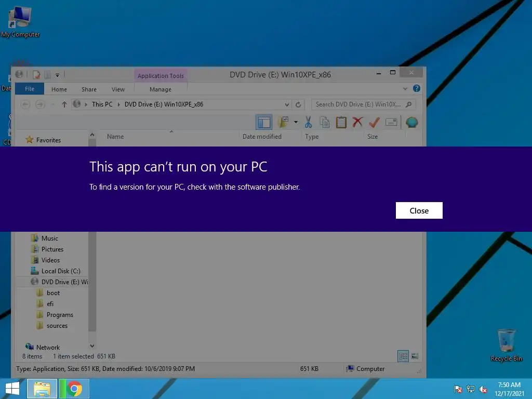This screenshot has height=399, width=532.
Task: Switch to Large icons view icon
Action: click(x=415, y=356)
